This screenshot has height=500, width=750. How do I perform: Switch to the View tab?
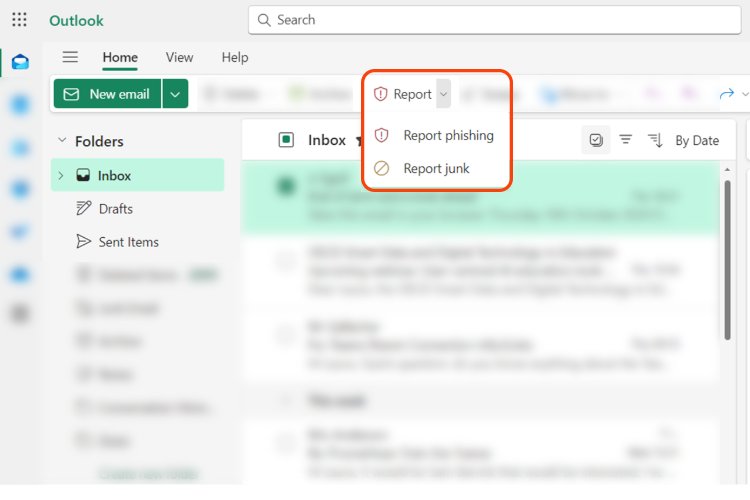[x=179, y=58]
